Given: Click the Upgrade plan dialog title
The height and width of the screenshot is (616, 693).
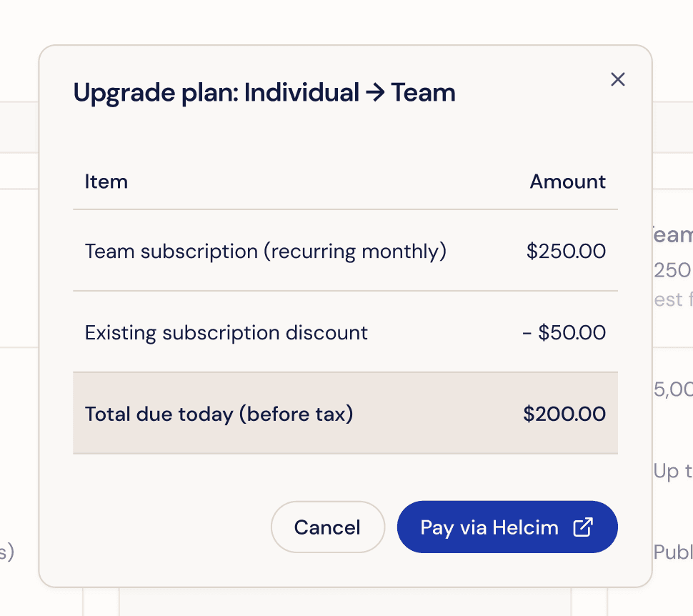Looking at the screenshot, I should click(264, 93).
